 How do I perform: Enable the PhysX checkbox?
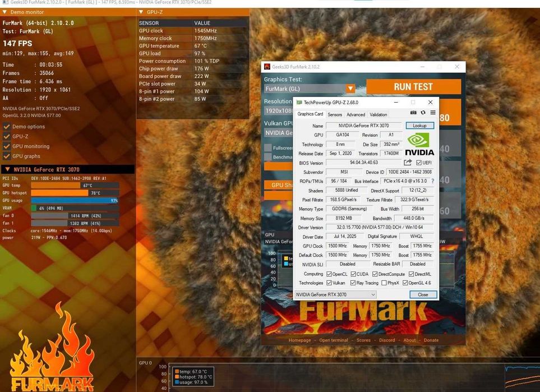pos(384,283)
